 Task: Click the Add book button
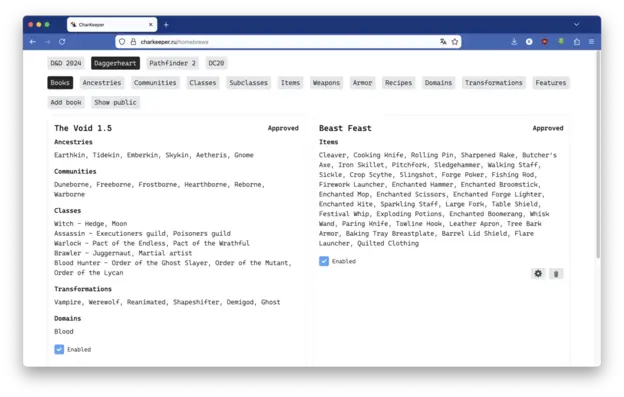click(66, 102)
